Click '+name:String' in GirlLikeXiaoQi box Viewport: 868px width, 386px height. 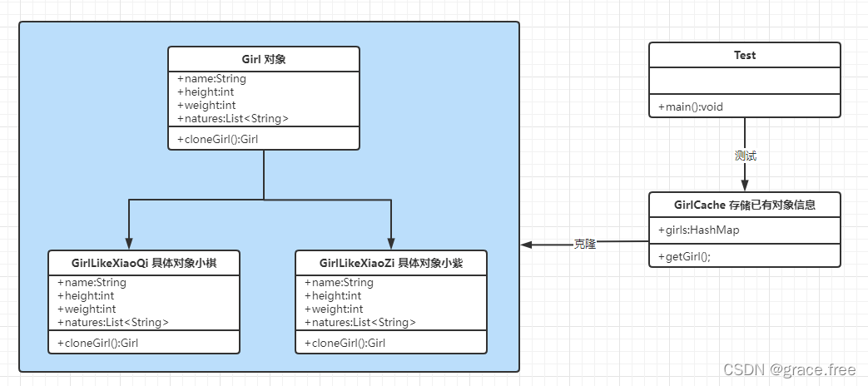[92, 283]
